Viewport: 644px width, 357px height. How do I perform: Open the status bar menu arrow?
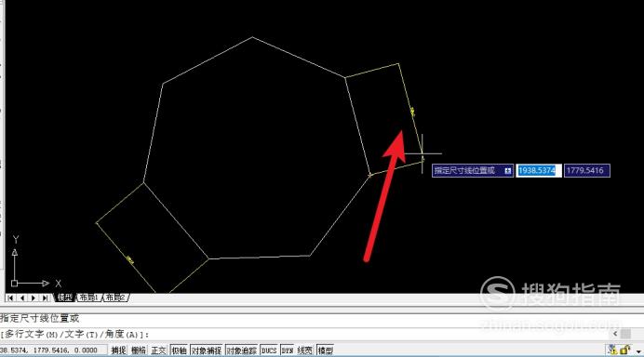[638, 351]
